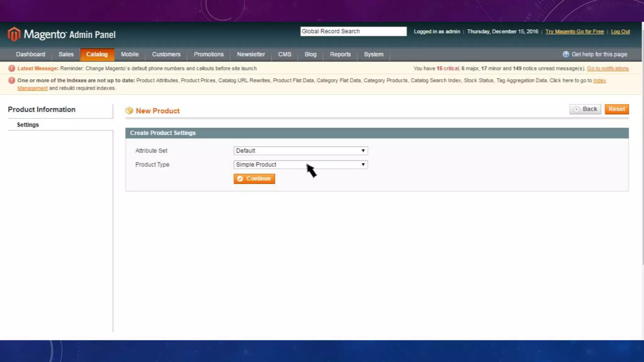644x362 pixels.
Task: Open the System menu
Action: pyautogui.click(x=373, y=54)
